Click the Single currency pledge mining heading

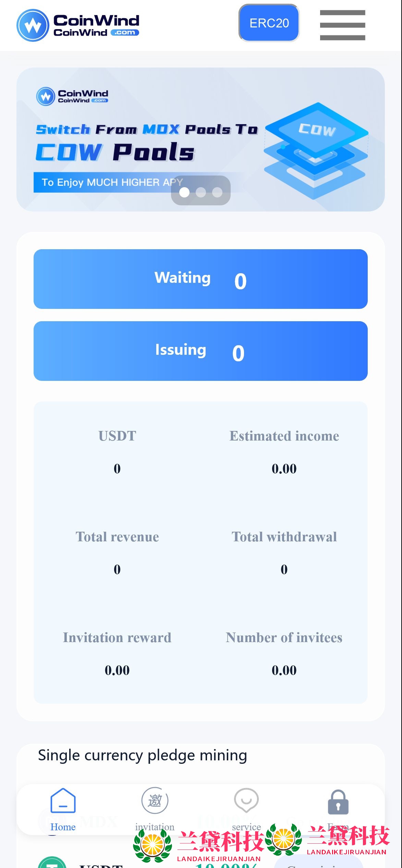tap(143, 755)
